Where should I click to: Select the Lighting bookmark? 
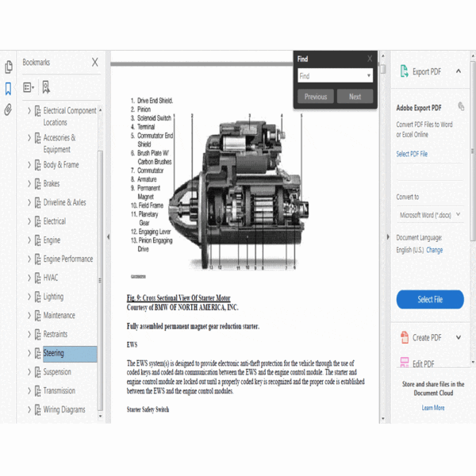(x=53, y=297)
